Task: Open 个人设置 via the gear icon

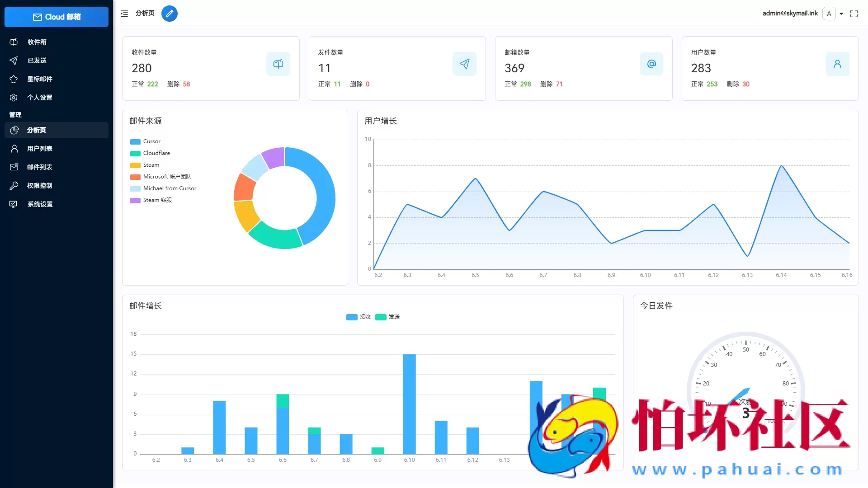Action: coord(14,98)
